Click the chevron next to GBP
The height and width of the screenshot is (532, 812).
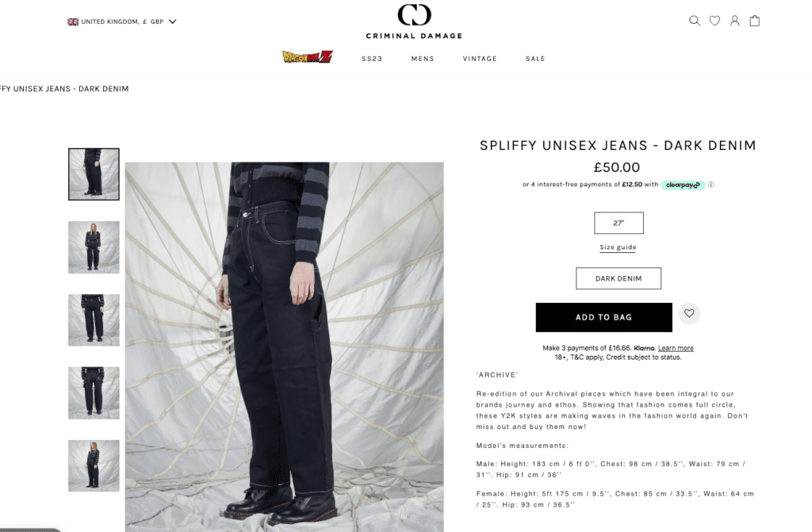[173, 21]
